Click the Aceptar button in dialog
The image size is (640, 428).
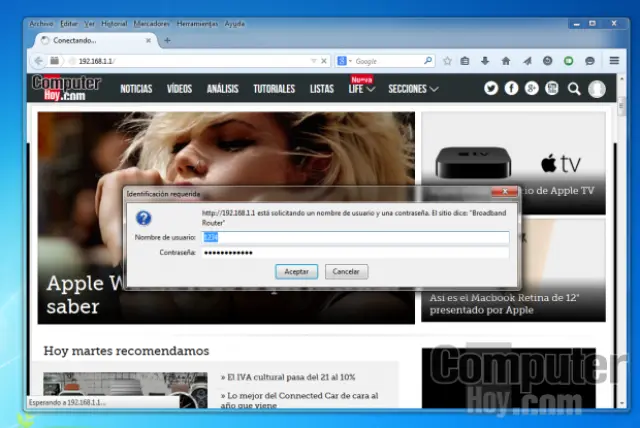296,271
